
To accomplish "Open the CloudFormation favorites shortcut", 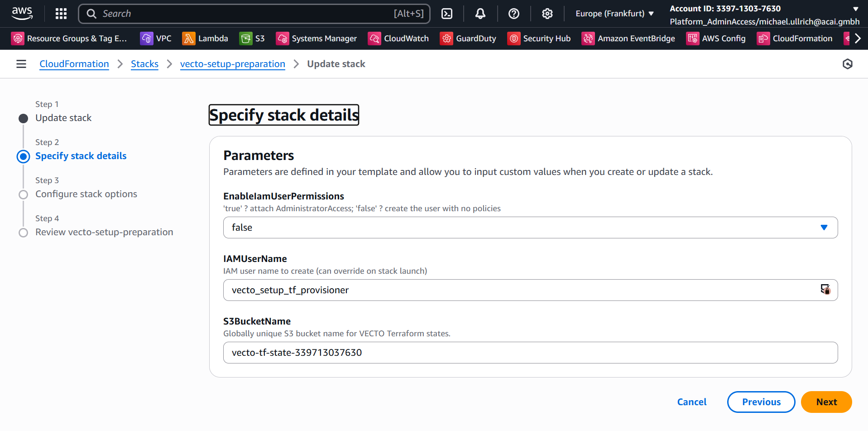I will coord(795,39).
